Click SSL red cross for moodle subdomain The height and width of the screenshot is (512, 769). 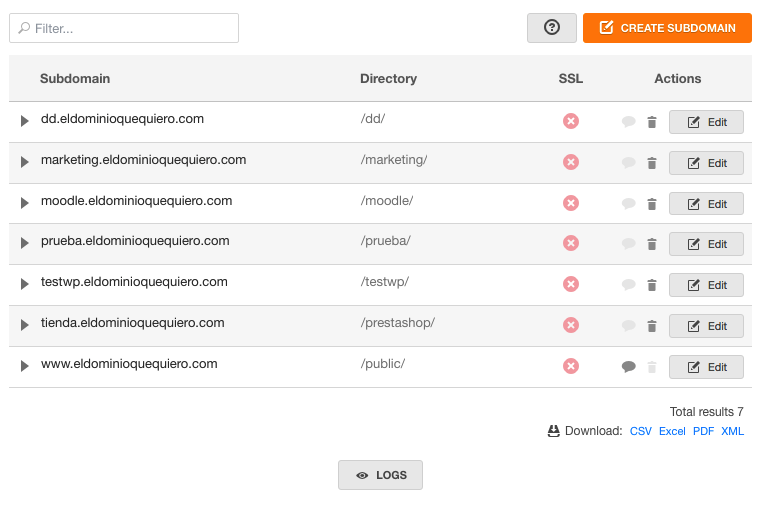click(571, 203)
